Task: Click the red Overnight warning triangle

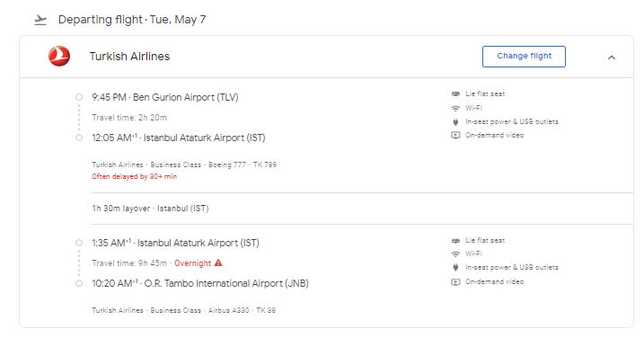Action: point(218,262)
